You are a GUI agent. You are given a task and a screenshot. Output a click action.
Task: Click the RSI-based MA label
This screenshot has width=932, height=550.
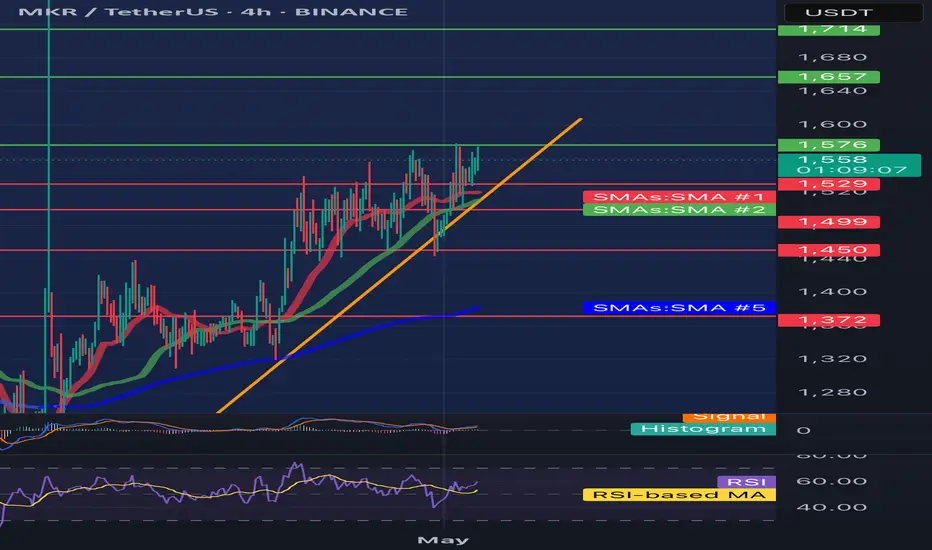pyautogui.click(x=679, y=495)
